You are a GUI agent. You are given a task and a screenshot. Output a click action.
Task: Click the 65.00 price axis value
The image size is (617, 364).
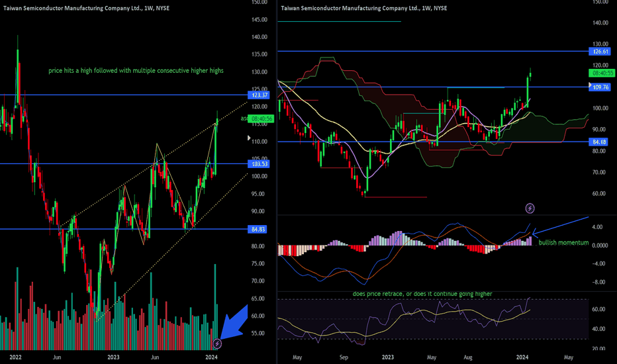click(258, 298)
